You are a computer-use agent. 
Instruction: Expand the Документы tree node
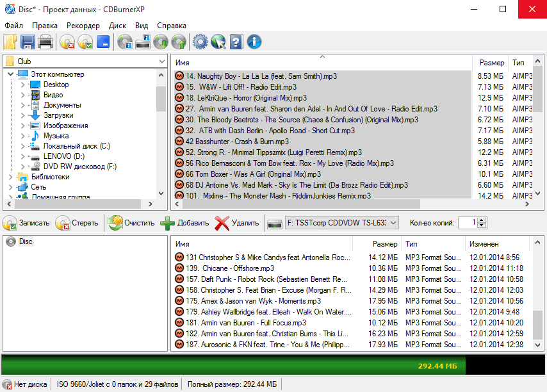[22, 105]
